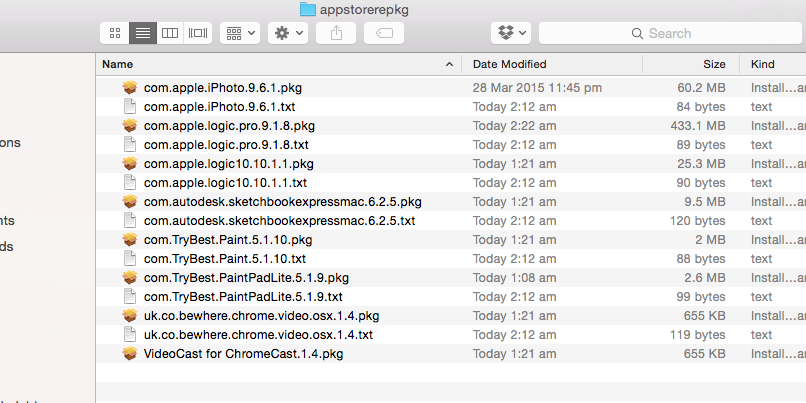Click file name VideoCast for ChromeCast.1.4.pkg

(x=243, y=354)
